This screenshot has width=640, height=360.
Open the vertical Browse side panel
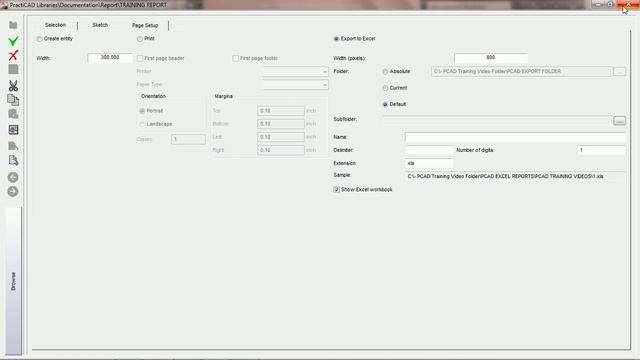(x=13, y=281)
